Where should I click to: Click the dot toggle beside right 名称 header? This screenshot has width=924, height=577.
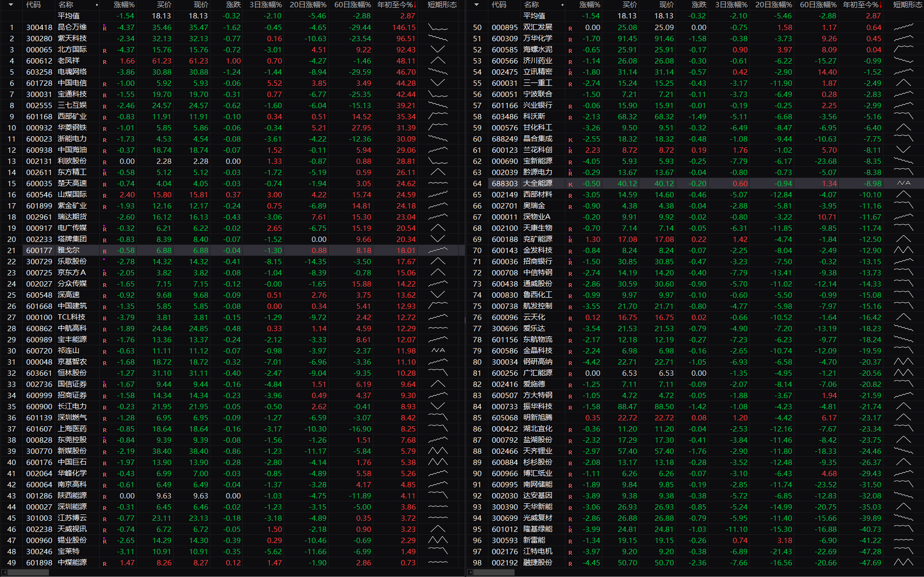(563, 5)
